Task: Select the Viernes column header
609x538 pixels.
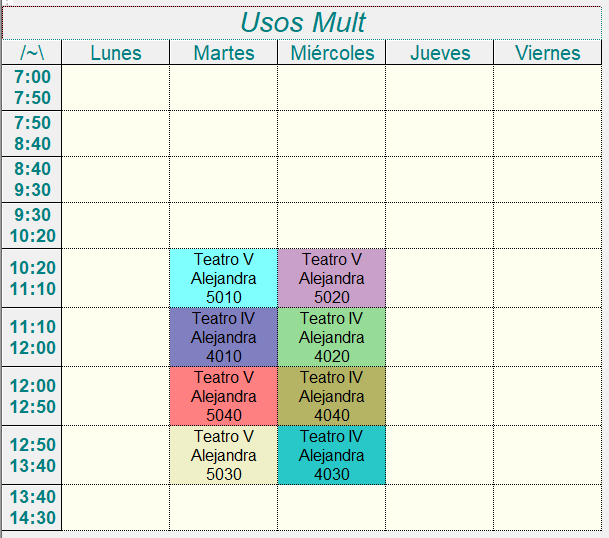Action: point(548,52)
